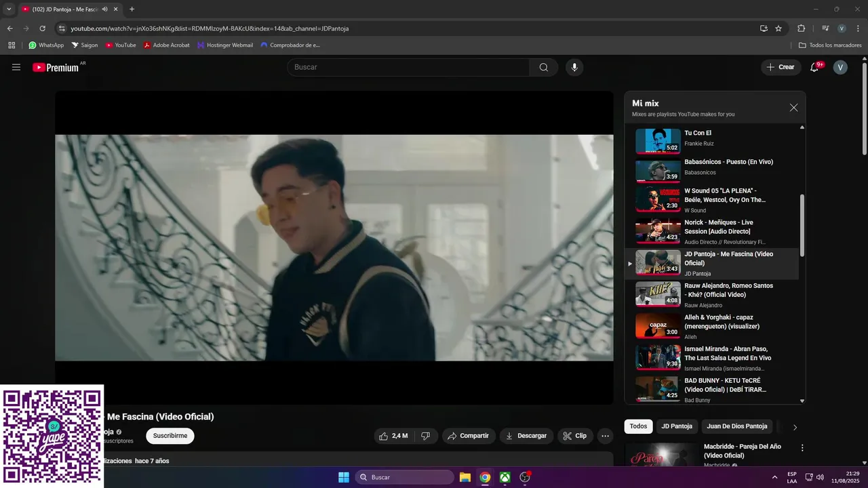Click the Clip button
Screen dimensions: 868x488
[x=575, y=436]
